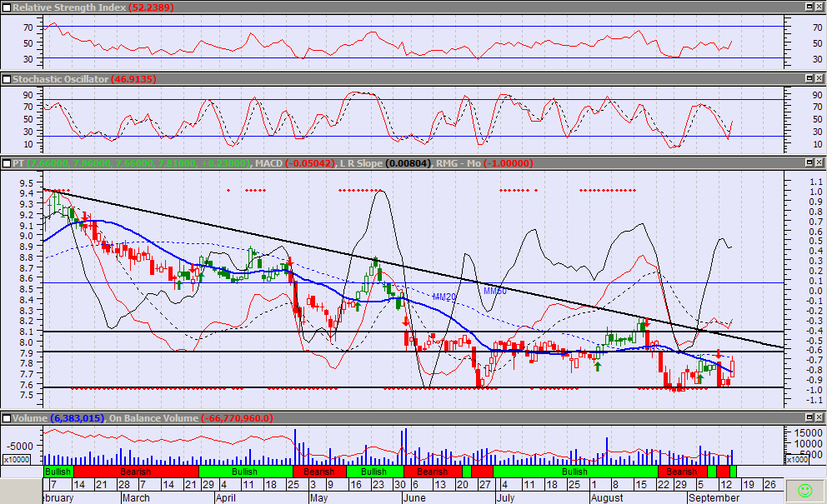Click the L R Slope (0.00804) label
The height and width of the screenshot is (504, 827).
385,163
